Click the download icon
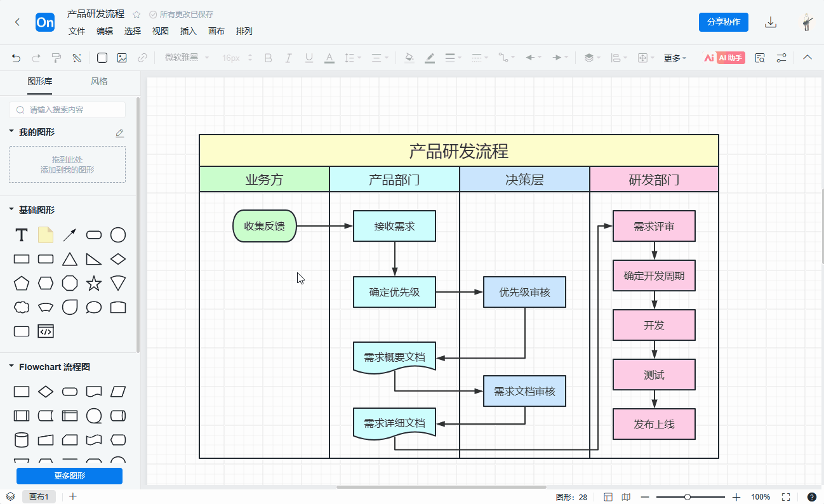 771,22
